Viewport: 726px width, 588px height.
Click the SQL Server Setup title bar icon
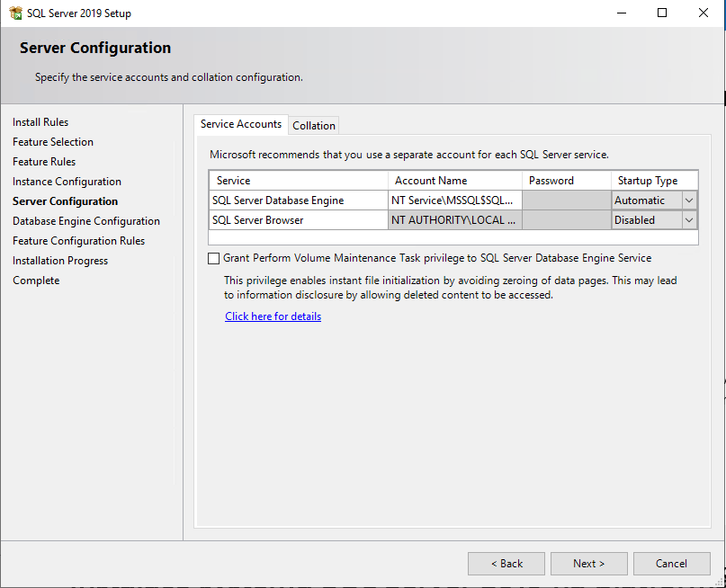click(x=15, y=13)
